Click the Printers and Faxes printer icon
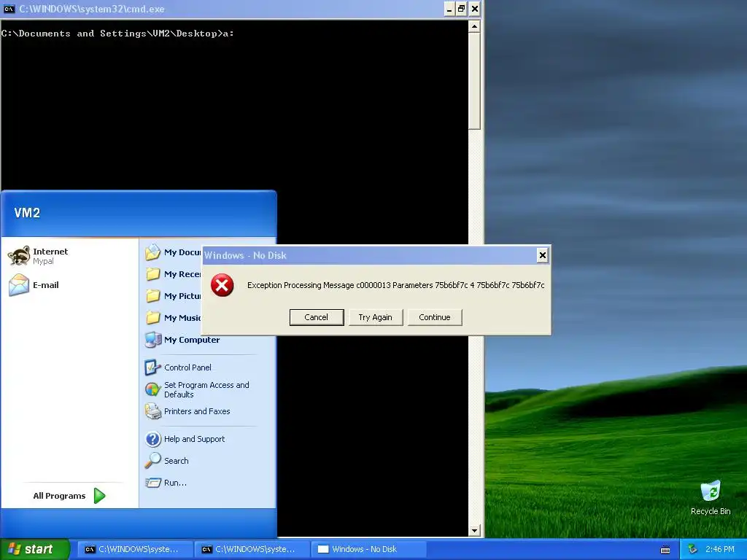The width and height of the screenshot is (747, 560). (x=153, y=411)
